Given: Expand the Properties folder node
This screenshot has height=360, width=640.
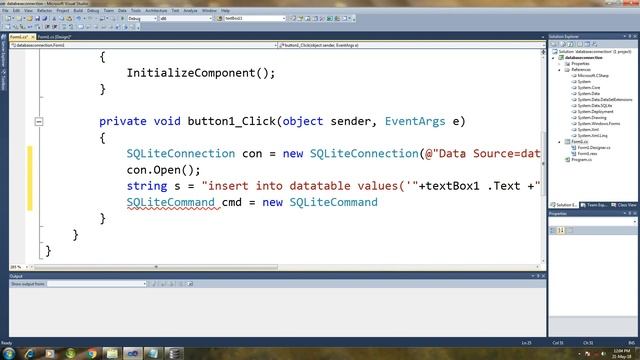Looking at the screenshot, I should pyautogui.click(x=560, y=64).
